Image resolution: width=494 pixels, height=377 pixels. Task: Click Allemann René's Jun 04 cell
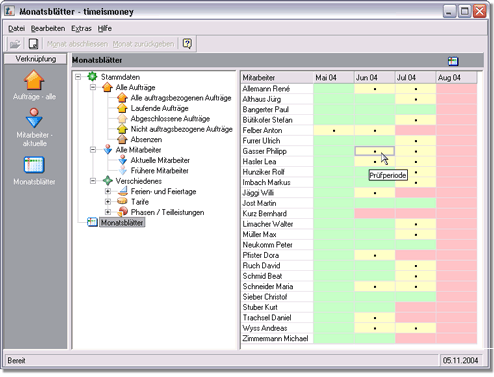click(375, 89)
